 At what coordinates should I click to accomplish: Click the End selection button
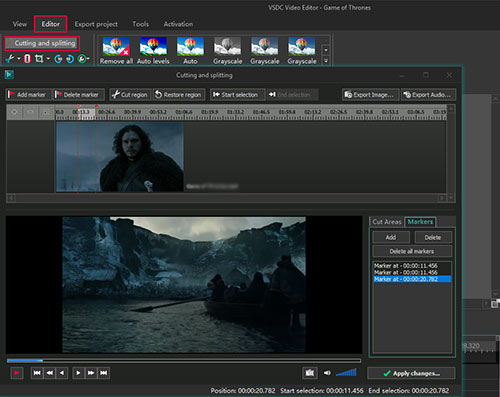pyautogui.click(x=292, y=95)
